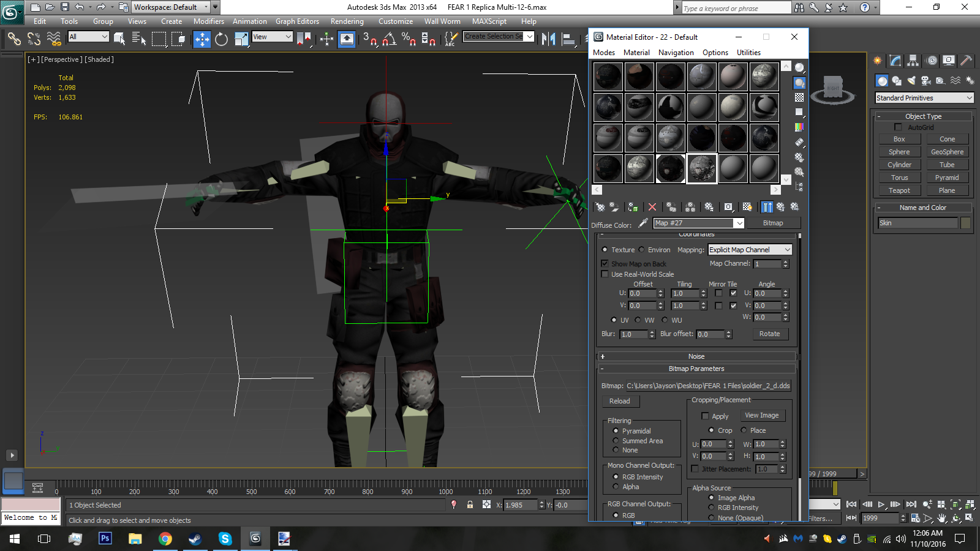Click the Video Color Check icon
This screenshot has width=980, height=551.
pos(799,127)
